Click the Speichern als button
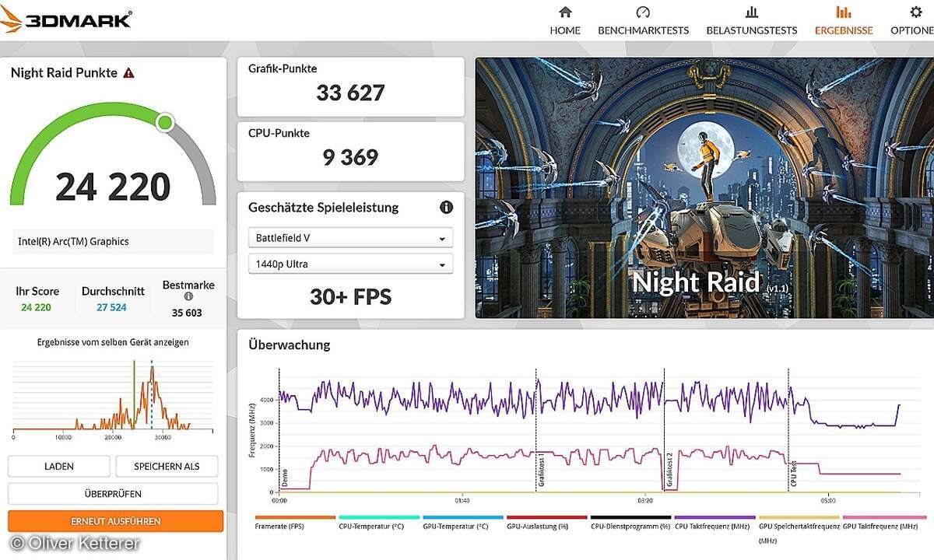The height and width of the screenshot is (560, 934). click(167, 467)
